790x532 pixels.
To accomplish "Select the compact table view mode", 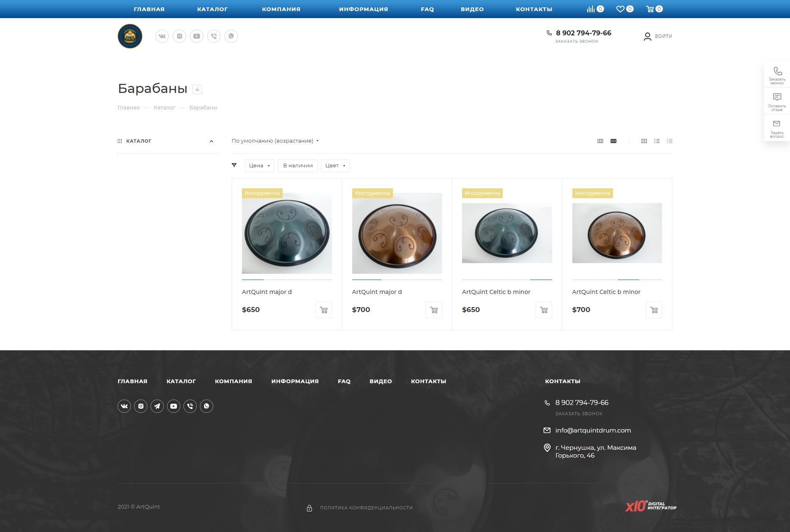I will click(669, 141).
